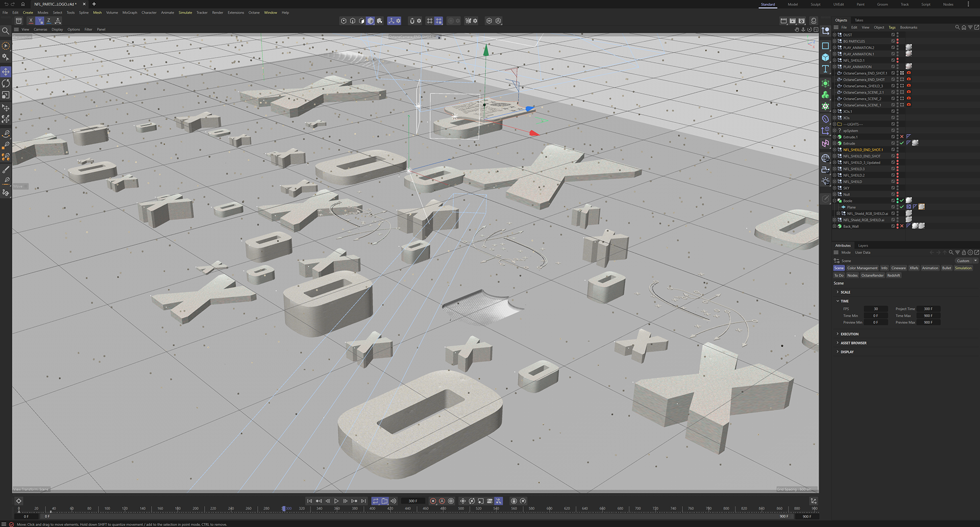
Task: Expand the ---LIGHTS--- folder
Action: 835,124
